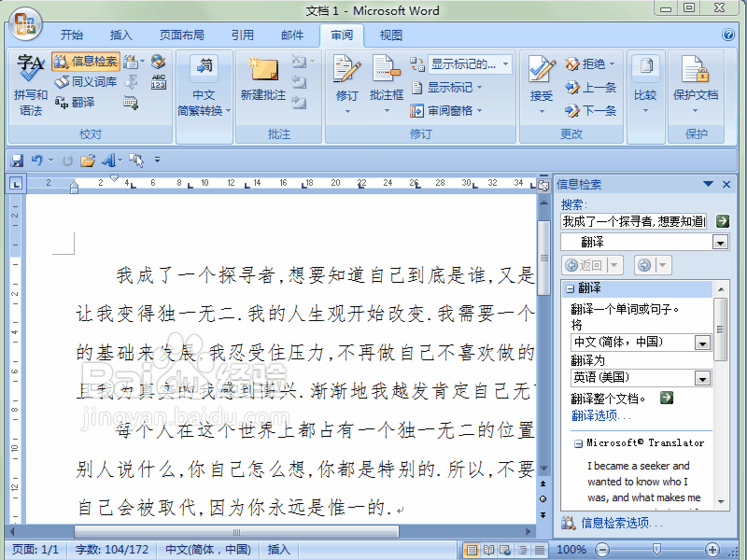The height and width of the screenshot is (560, 747).
Task: Click the 页面: 1/1 status bar item
Action: point(35,550)
